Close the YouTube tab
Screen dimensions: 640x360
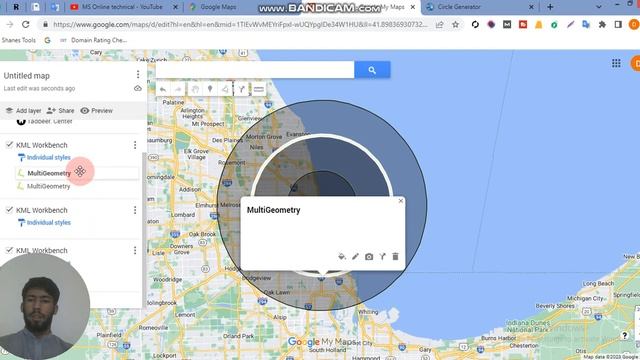[176, 7]
